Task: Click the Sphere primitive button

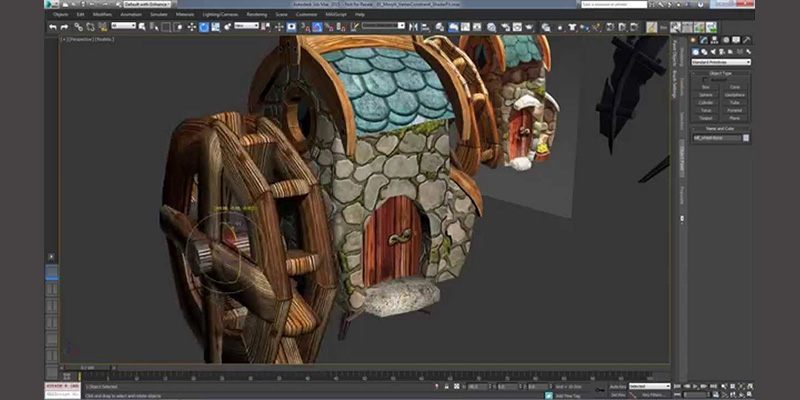Action: [706, 95]
